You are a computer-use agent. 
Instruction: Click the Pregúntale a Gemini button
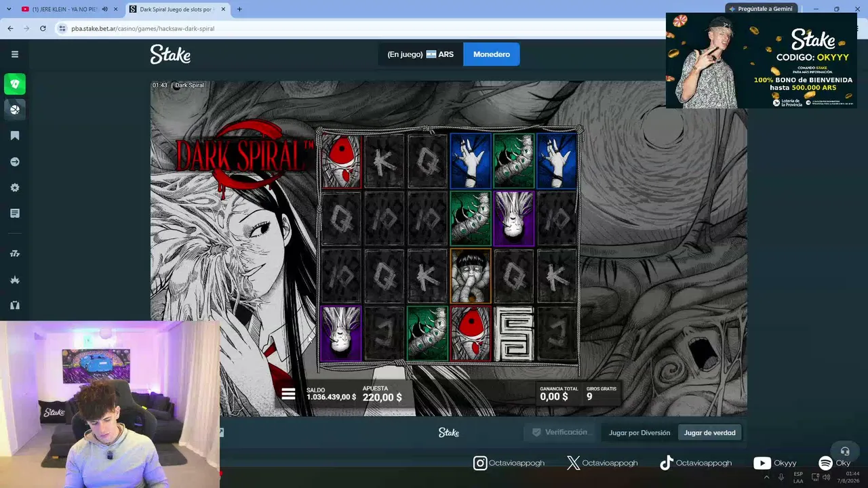759,9
